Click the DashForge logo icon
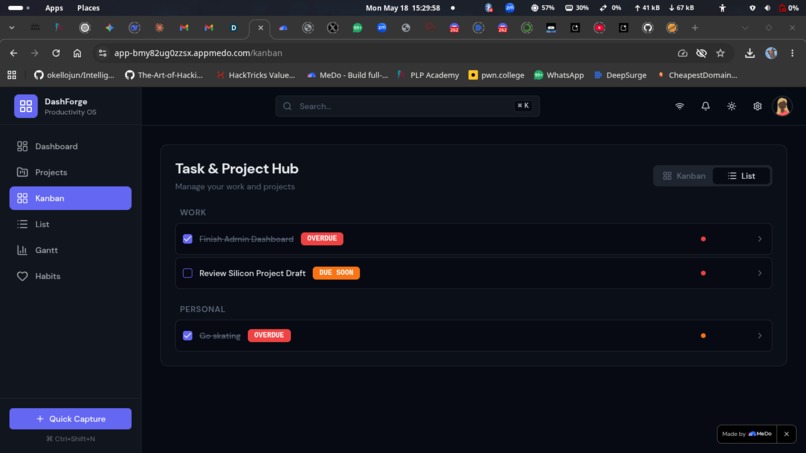The height and width of the screenshot is (453, 806). (x=26, y=106)
